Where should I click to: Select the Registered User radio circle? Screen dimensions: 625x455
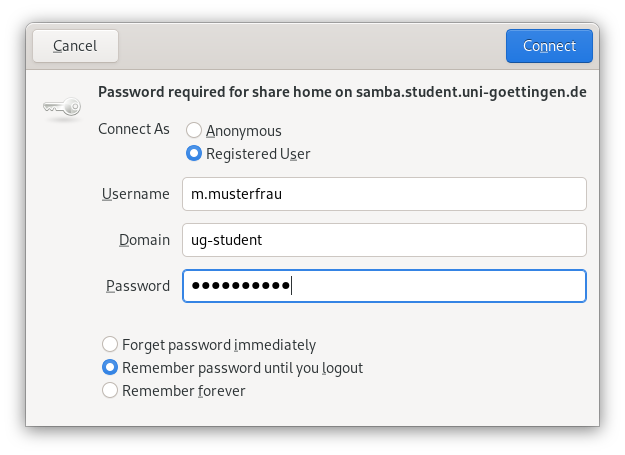(x=194, y=153)
